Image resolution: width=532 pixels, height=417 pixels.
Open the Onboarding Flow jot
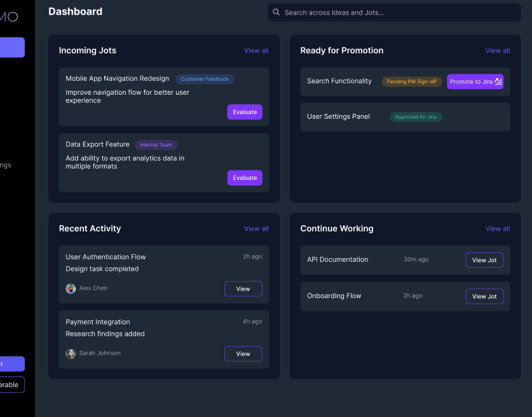(484, 296)
